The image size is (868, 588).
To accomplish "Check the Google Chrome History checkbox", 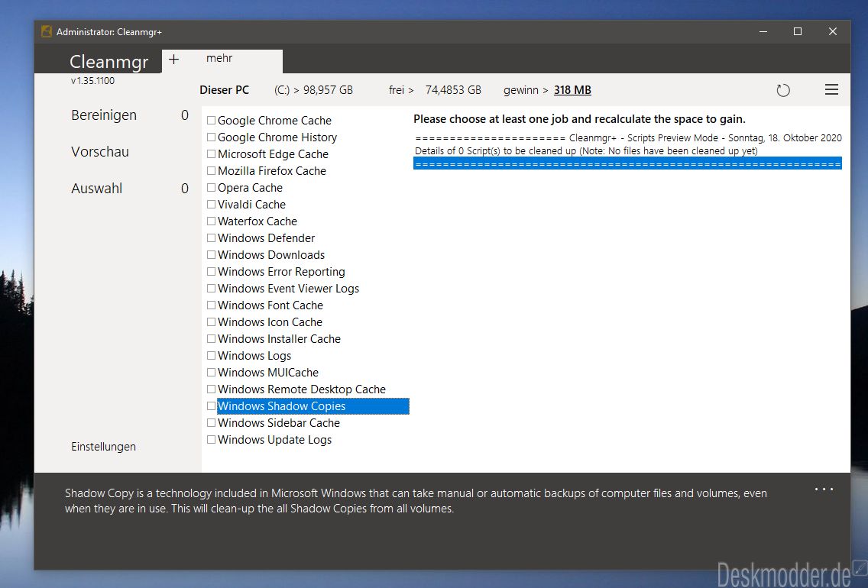I will 211,137.
